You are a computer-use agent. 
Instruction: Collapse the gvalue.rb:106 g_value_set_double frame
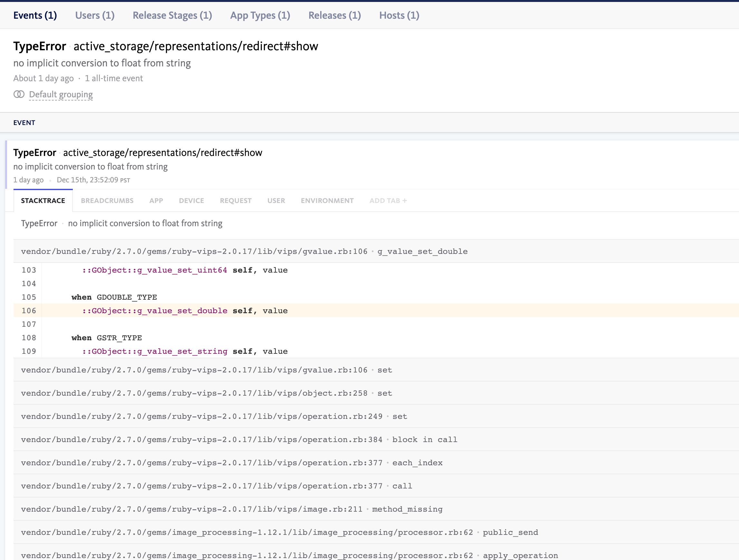(x=244, y=251)
